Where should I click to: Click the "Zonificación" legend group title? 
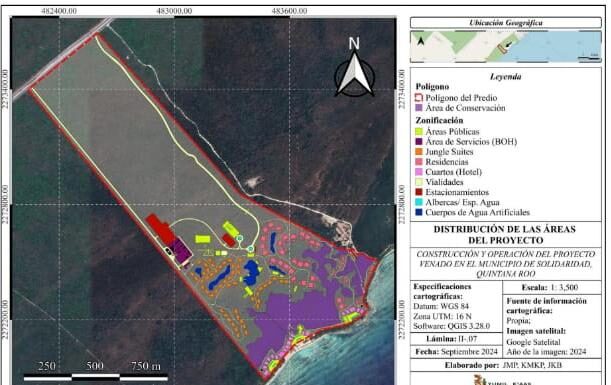tap(439, 120)
